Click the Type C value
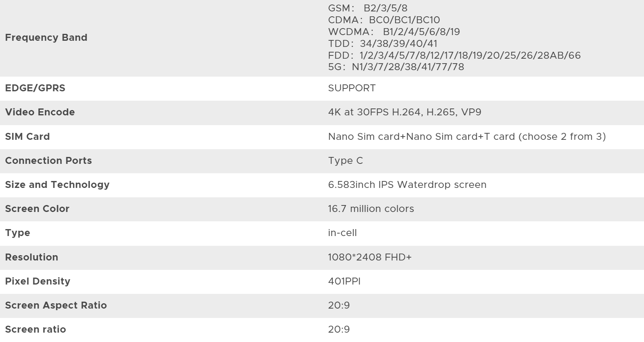This screenshot has height=342, width=644. [345, 161]
